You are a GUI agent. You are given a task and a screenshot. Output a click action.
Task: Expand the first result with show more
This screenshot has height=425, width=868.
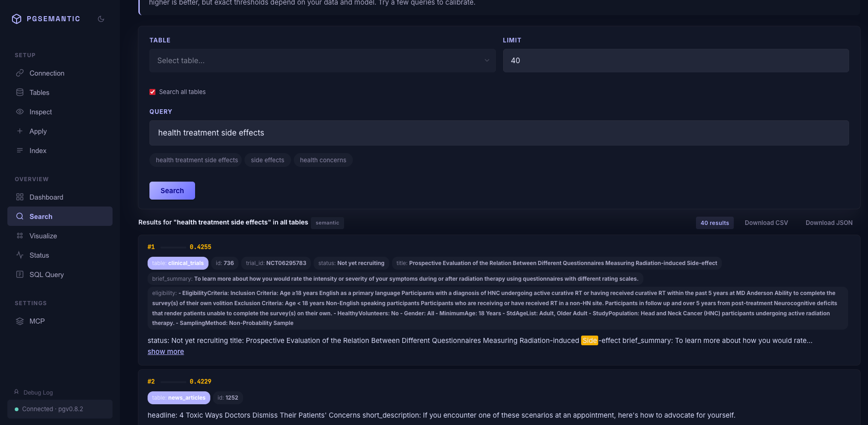click(166, 351)
